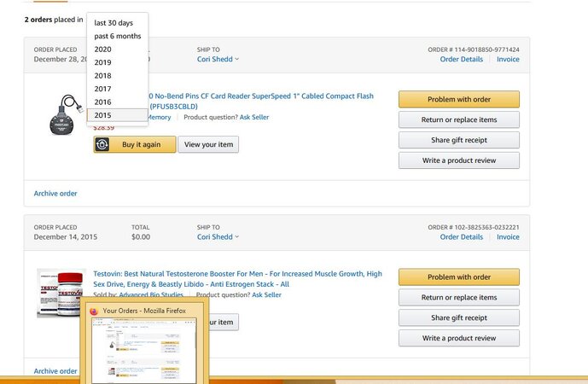Image resolution: width=588 pixels, height=384 pixels.
Task: Report Problem with order for Testovin
Action: (459, 277)
